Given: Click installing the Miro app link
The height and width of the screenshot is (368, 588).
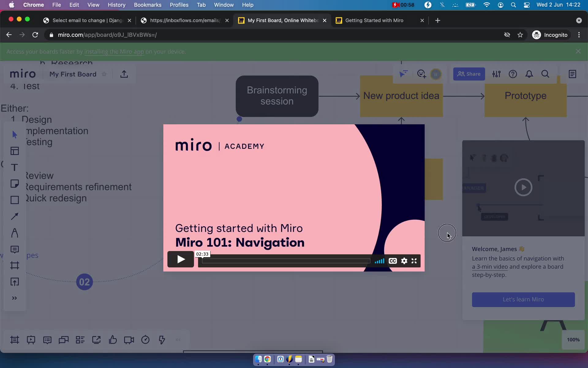Looking at the screenshot, I should (x=114, y=52).
